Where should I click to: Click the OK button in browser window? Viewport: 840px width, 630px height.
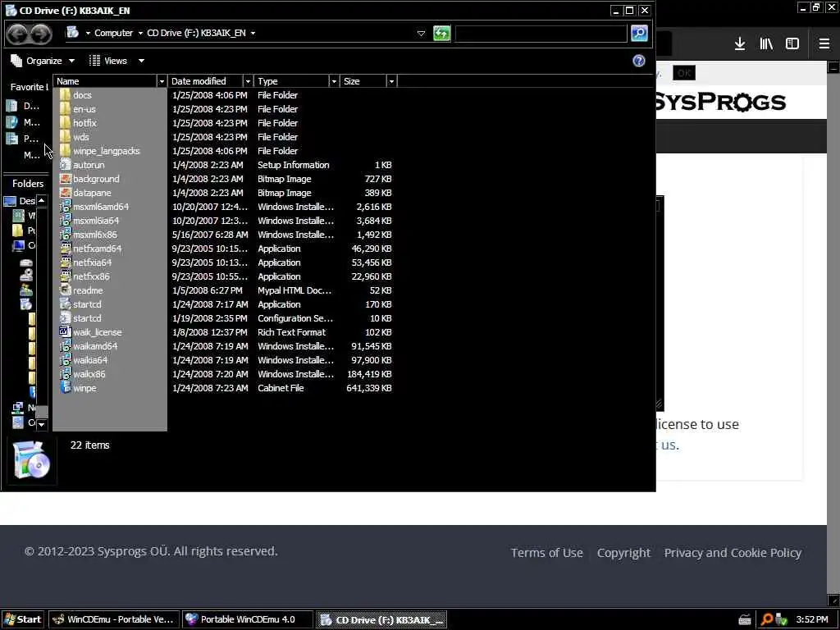click(x=684, y=73)
